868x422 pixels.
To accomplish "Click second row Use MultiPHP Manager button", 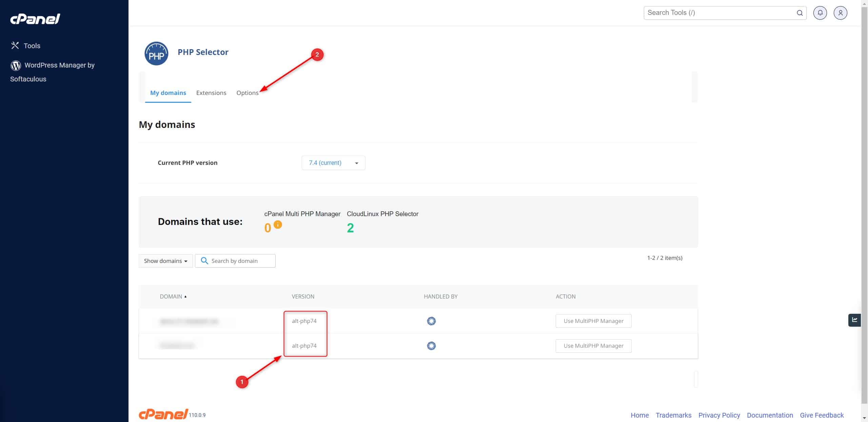I will tap(594, 346).
